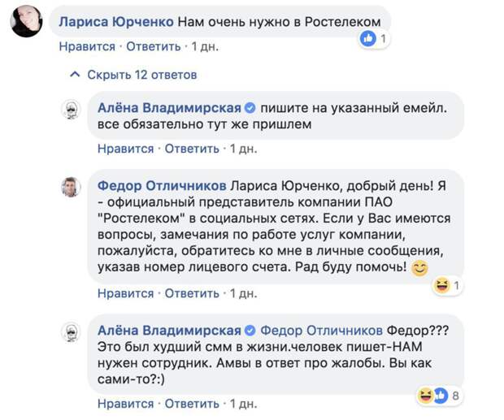Click the chevron beside Скрыть 12 ответов

tap(75, 76)
